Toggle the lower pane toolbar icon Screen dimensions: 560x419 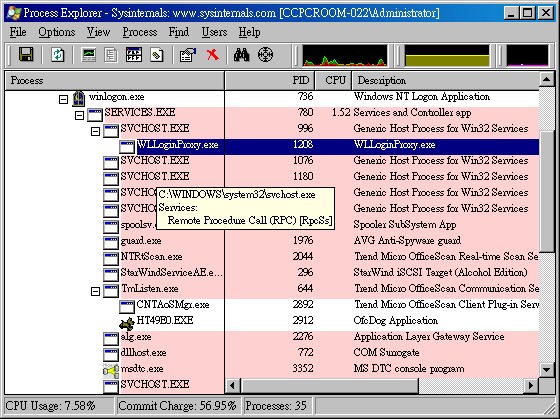pyautogui.click(x=134, y=55)
